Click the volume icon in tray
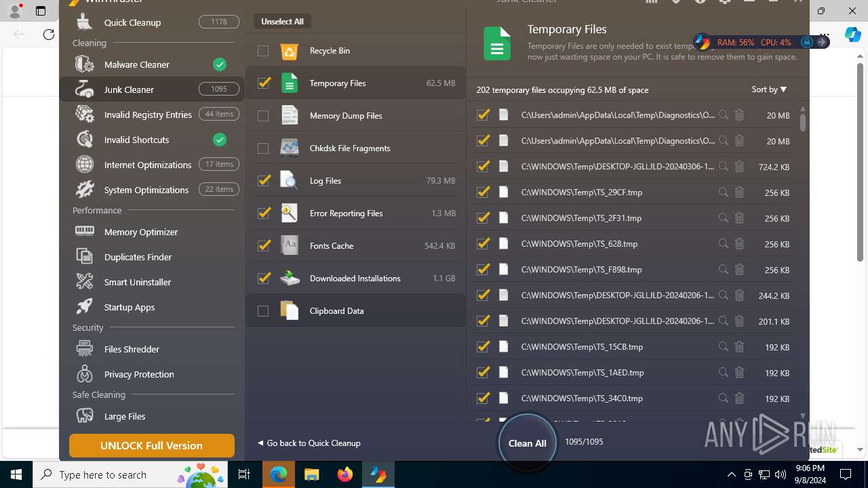 tap(781, 474)
